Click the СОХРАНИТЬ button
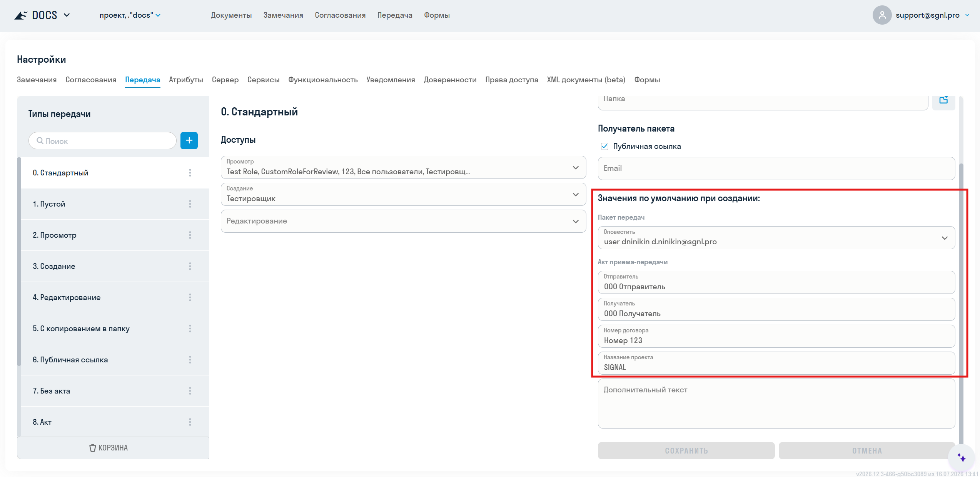980x477 pixels. coord(686,450)
